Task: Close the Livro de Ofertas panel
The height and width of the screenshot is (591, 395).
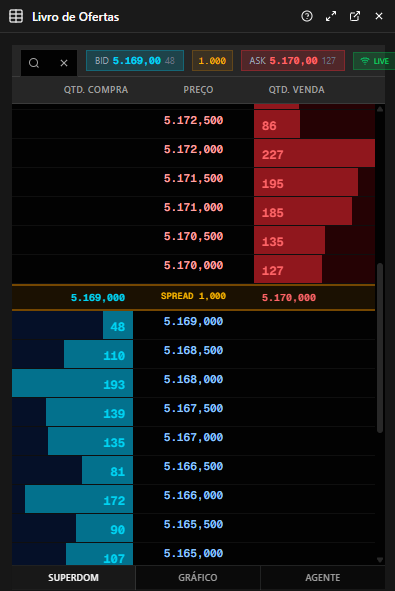Action: tap(379, 16)
